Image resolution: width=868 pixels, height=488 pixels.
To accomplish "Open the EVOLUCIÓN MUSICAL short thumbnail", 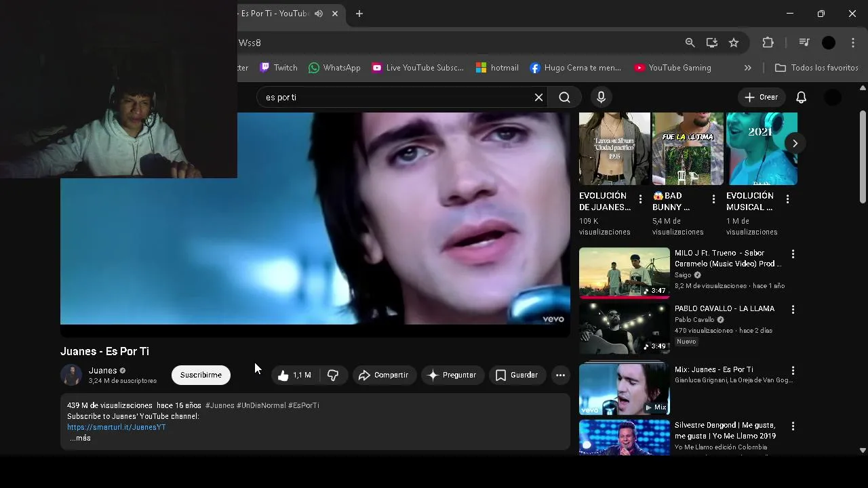I will (762, 149).
